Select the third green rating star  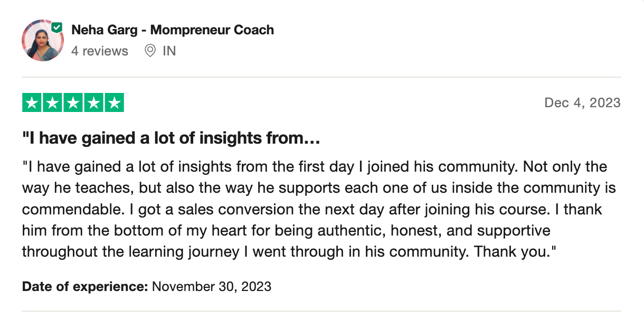coord(73,102)
